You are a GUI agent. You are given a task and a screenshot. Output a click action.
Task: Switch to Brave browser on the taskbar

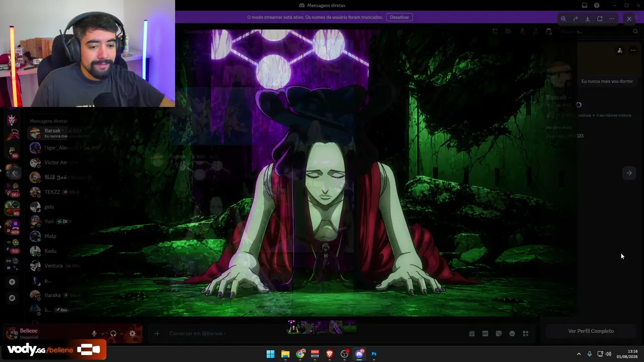pyautogui.click(x=330, y=354)
